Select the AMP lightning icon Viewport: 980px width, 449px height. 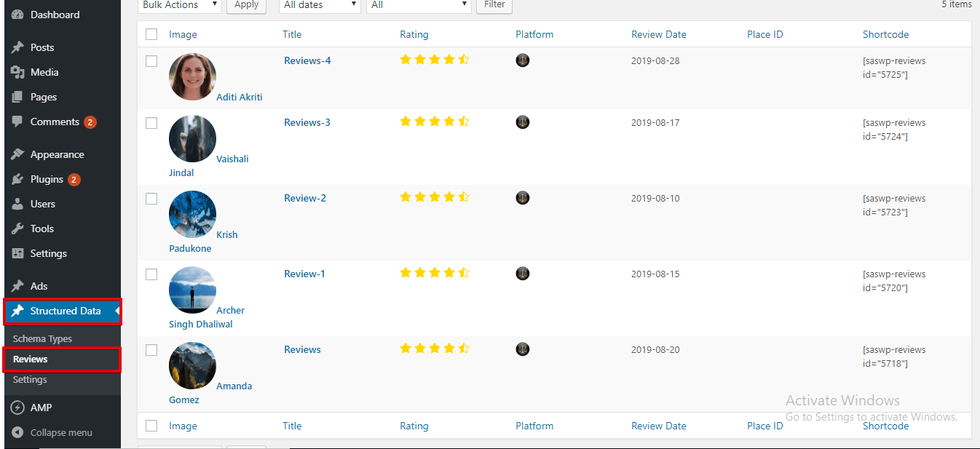pos(17,407)
